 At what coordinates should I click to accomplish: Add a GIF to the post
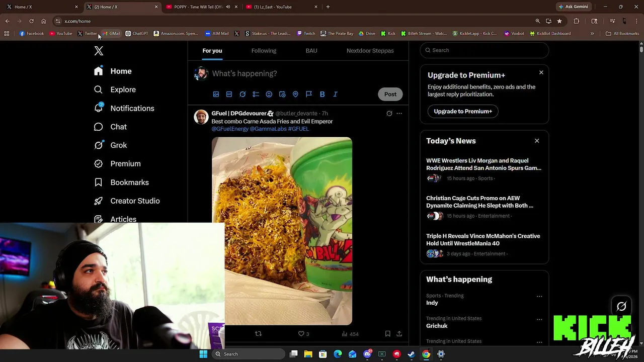[x=229, y=94]
